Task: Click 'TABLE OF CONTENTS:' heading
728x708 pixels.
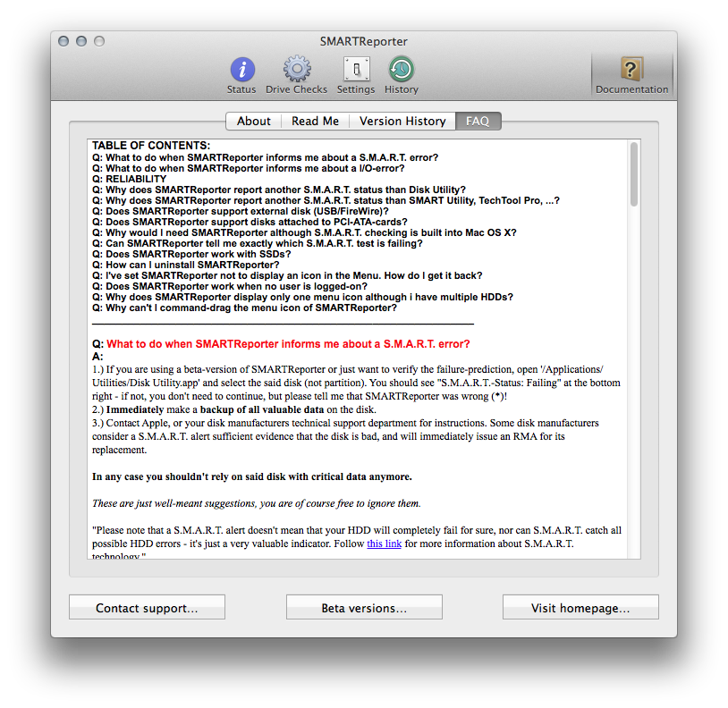Action: coord(151,145)
